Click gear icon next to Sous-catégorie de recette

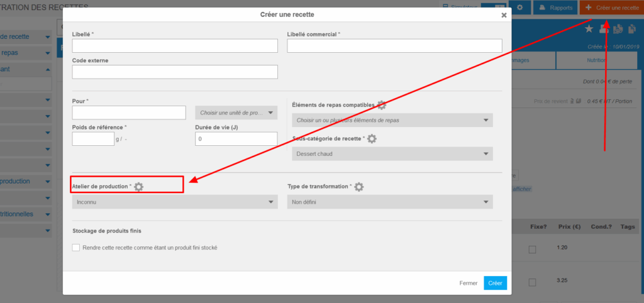pyautogui.click(x=372, y=138)
